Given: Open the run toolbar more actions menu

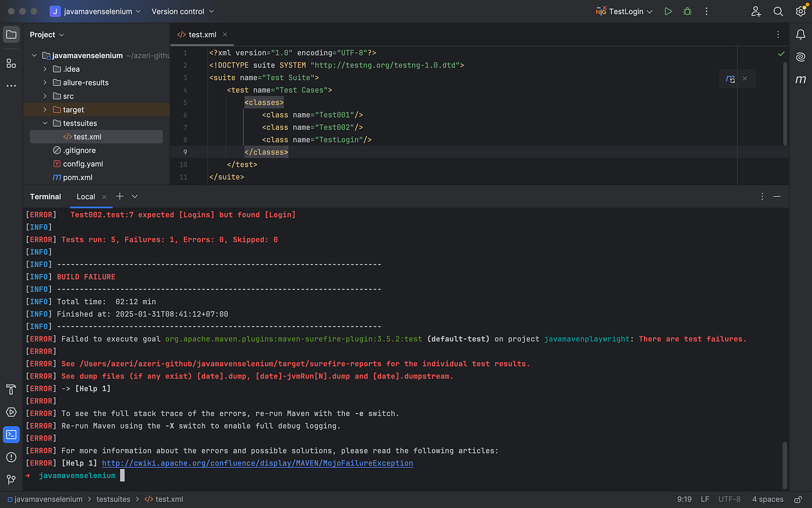Looking at the screenshot, I should (x=706, y=11).
